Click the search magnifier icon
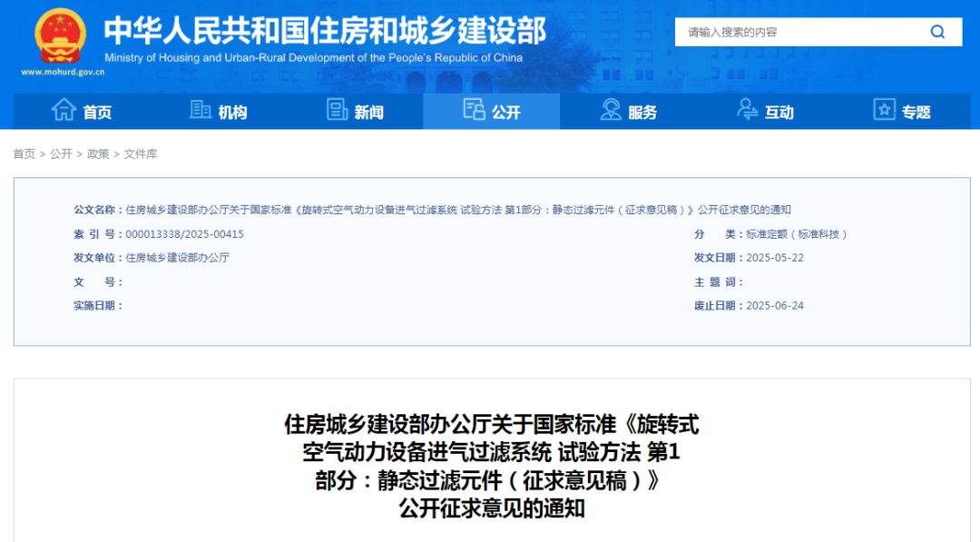980x542 pixels. point(937,32)
